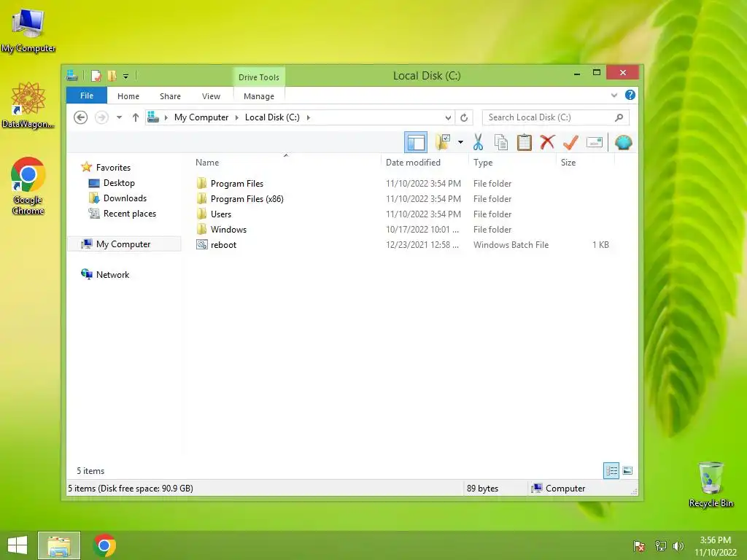This screenshot has width=747, height=560.
Task: Select Favorites in the navigation pane
Action: click(113, 167)
